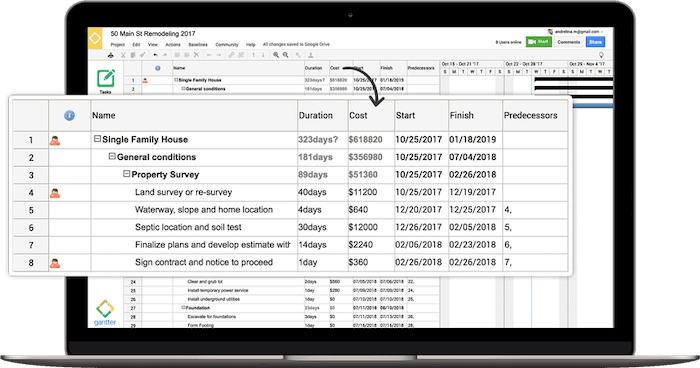Open the Actions menu

[x=173, y=45]
